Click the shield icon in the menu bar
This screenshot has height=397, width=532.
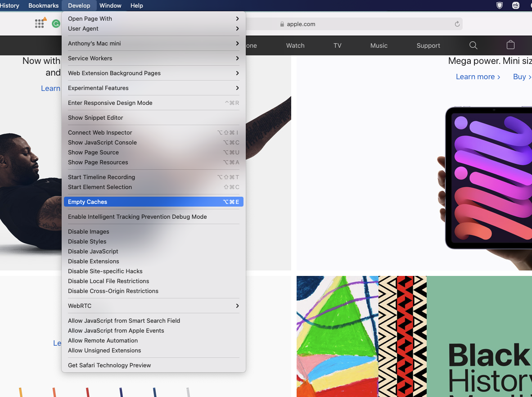click(x=500, y=5)
